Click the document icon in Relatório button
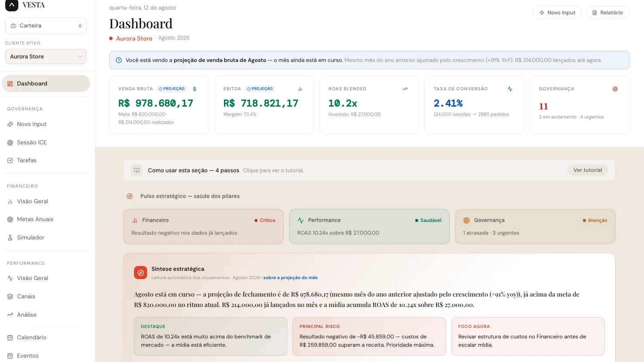This screenshot has width=644, height=362. pyautogui.click(x=595, y=13)
